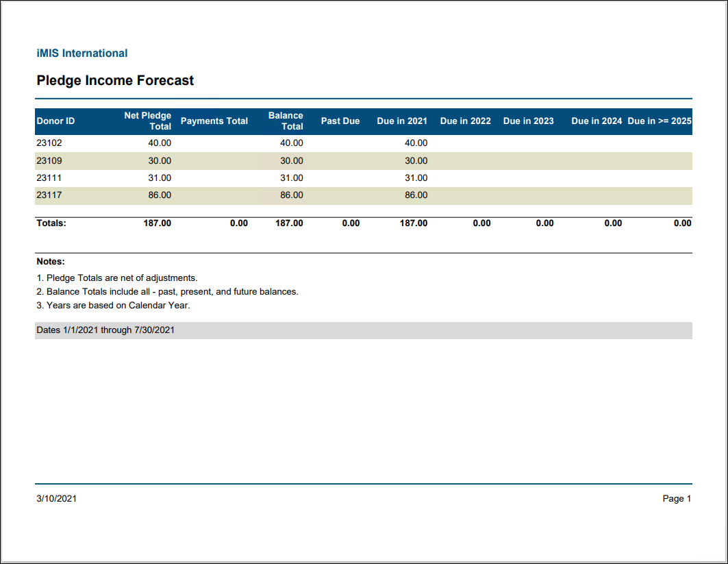
Task: Click Due in 2021 value 31.00 for 23111
Action: click(x=416, y=178)
